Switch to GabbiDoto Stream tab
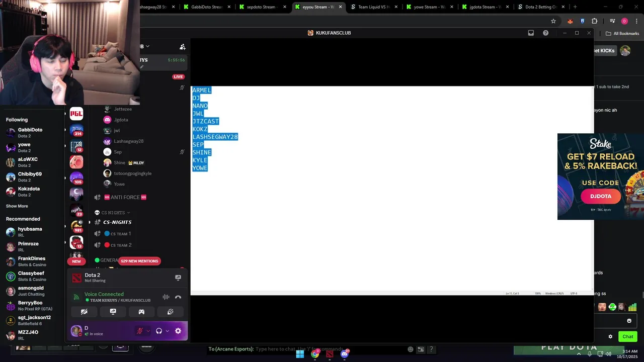Screen dimensions: 644x362 click(207, 7)
